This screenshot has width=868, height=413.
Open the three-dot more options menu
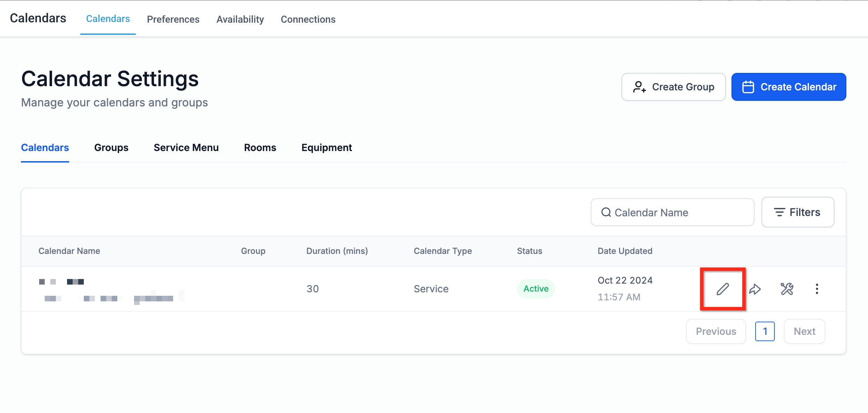point(817,289)
